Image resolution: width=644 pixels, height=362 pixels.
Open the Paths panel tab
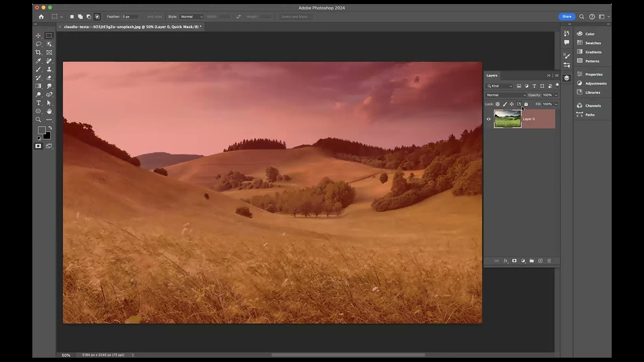(x=590, y=115)
